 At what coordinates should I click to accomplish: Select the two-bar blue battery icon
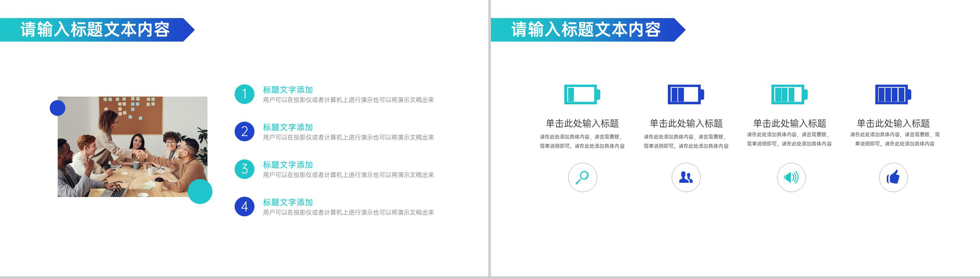click(x=685, y=95)
